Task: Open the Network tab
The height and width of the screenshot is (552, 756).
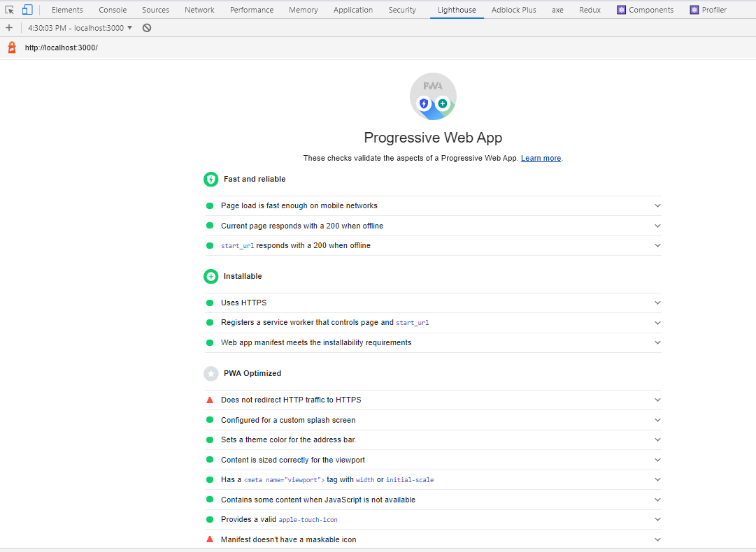Action: point(199,10)
